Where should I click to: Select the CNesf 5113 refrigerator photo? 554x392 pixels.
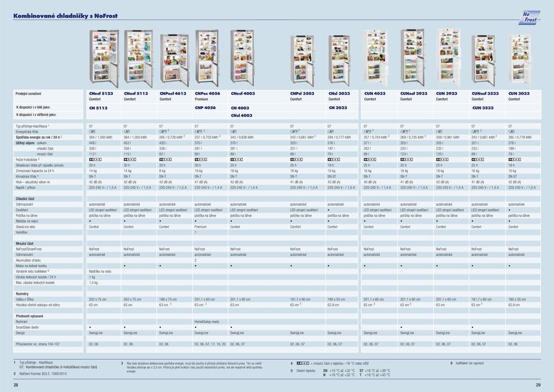point(138,59)
